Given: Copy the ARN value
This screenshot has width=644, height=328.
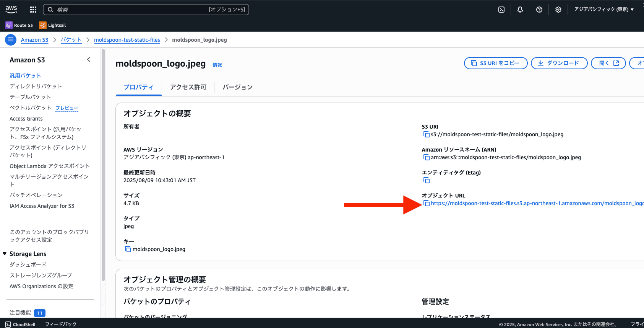Looking at the screenshot, I should point(426,157).
